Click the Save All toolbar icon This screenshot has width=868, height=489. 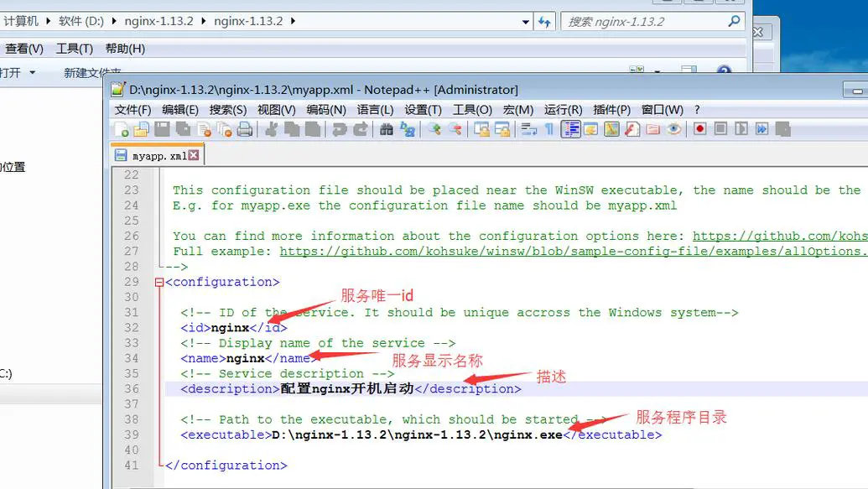183,129
